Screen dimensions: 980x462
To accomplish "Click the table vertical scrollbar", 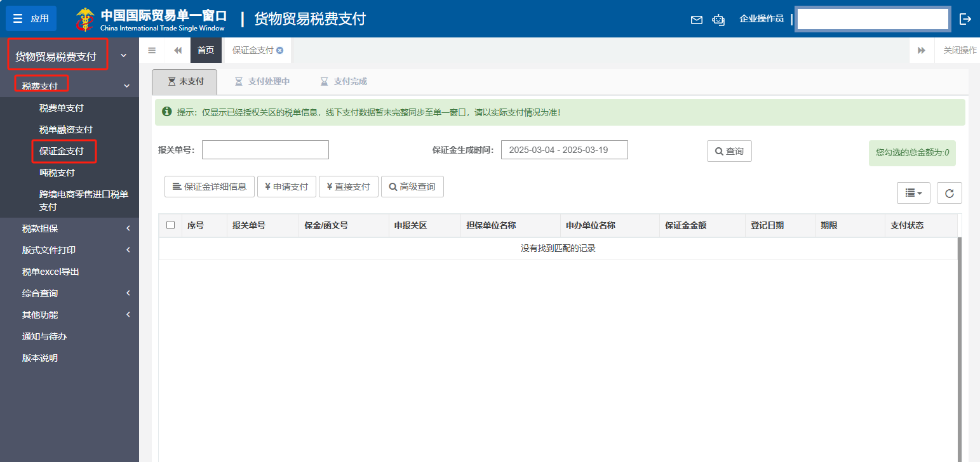I will (960, 349).
